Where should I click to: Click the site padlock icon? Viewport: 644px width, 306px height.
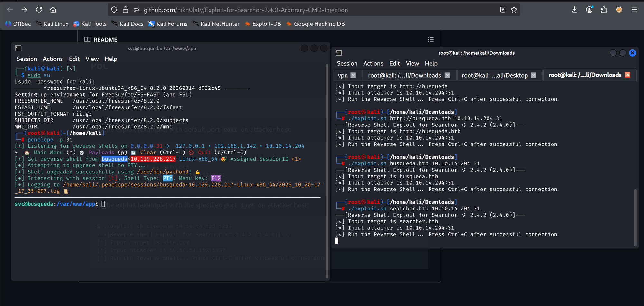coord(125,10)
